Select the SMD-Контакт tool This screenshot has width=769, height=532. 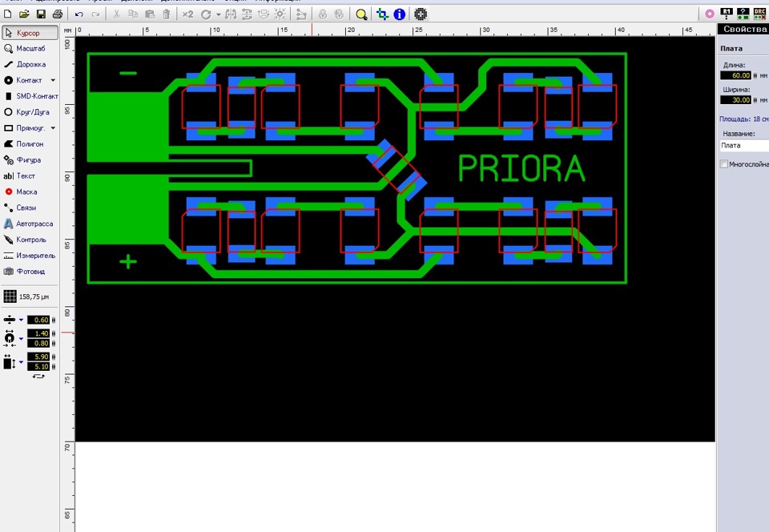pyautogui.click(x=30, y=96)
